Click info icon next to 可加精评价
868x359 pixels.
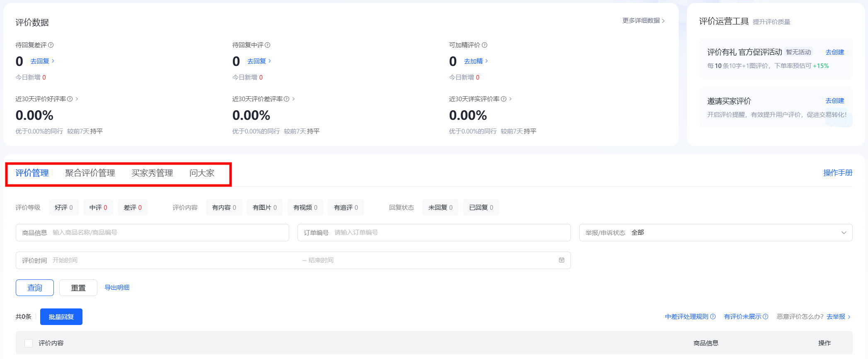(485, 45)
